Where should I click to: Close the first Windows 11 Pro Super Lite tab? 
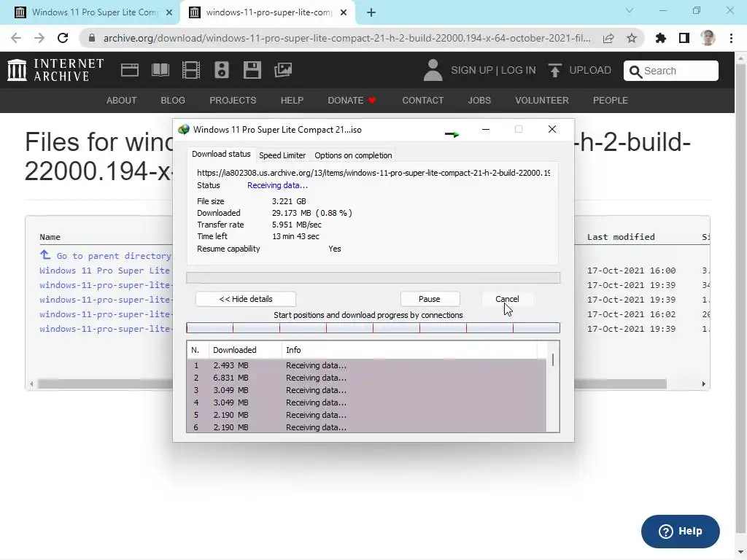[169, 12]
